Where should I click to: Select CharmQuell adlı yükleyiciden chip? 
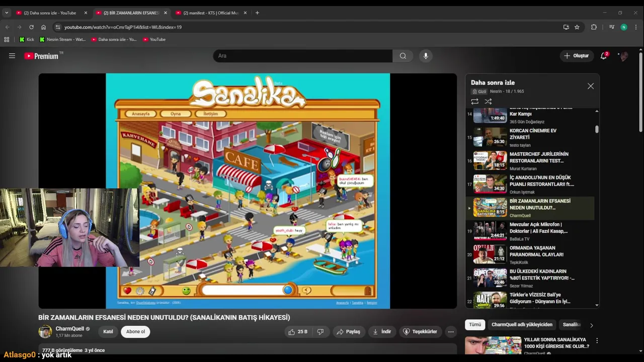(x=522, y=325)
